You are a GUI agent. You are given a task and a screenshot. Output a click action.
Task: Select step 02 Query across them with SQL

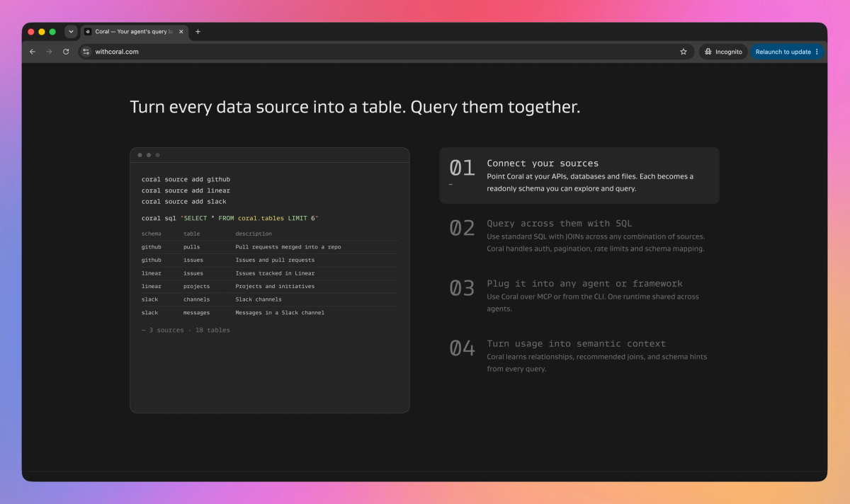[x=579, y=236]
